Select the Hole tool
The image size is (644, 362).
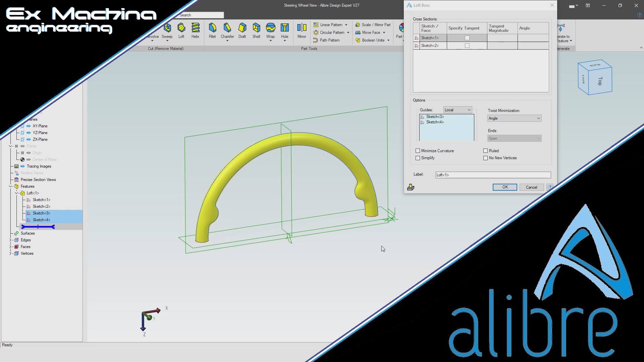284,28
